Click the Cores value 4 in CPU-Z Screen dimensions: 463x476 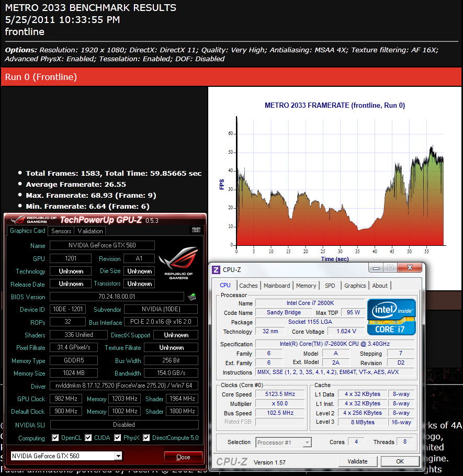(356, 441)
